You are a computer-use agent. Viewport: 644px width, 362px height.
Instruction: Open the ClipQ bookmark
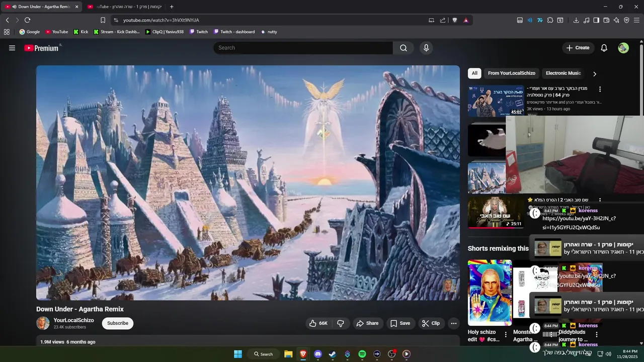165,32
